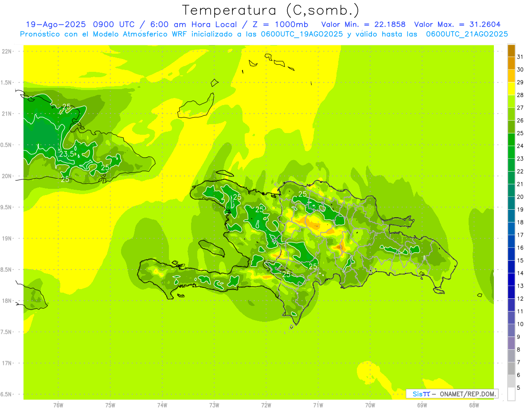Click the "74W" longitude axis label
Image resolution: width=532 pixels, height=411 pixels.
[162, 405]
